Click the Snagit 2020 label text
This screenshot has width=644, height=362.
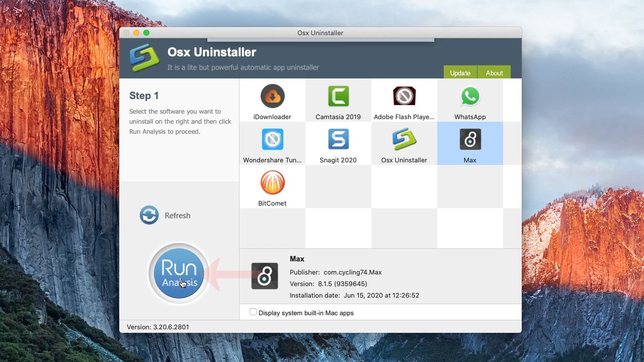(338, 160)
